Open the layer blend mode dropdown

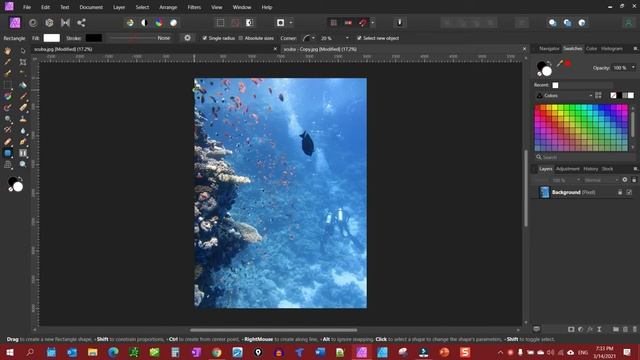tap(601, 180)
